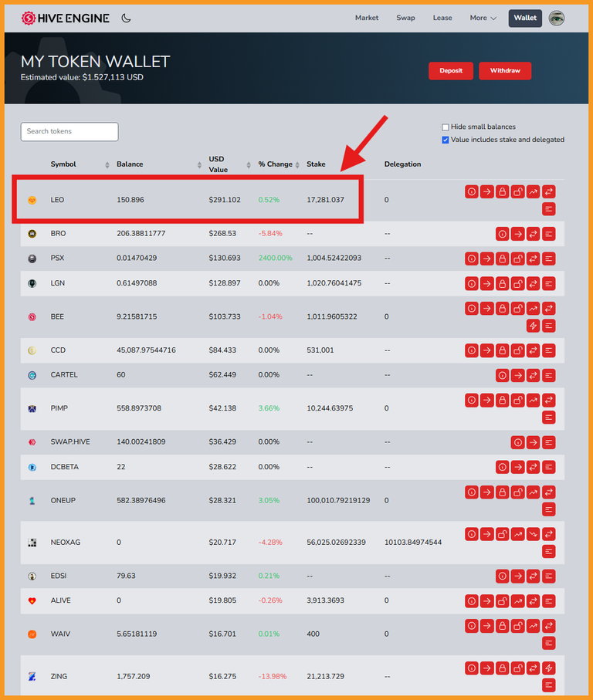This screenshot has height=700, width=593.
Task: Click the Delegation column header
Action: [x=403, y=164]
